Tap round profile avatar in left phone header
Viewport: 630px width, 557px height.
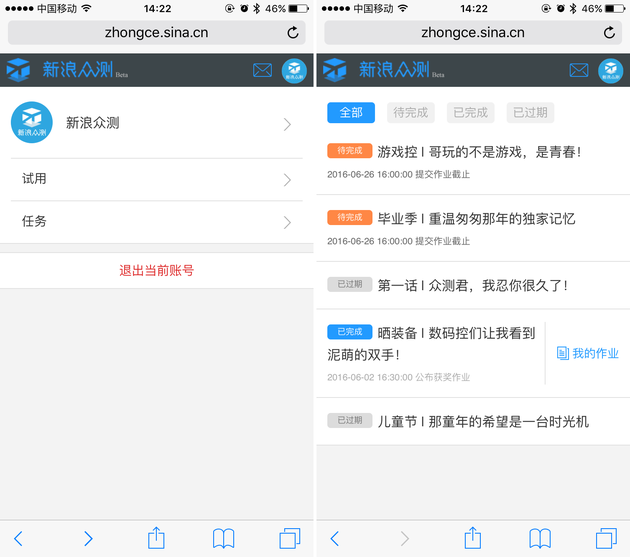point(294,71)
